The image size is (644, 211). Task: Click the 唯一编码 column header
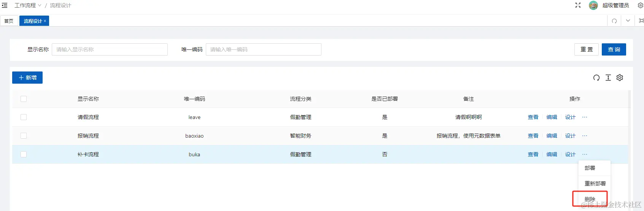(x=194, y=99)
